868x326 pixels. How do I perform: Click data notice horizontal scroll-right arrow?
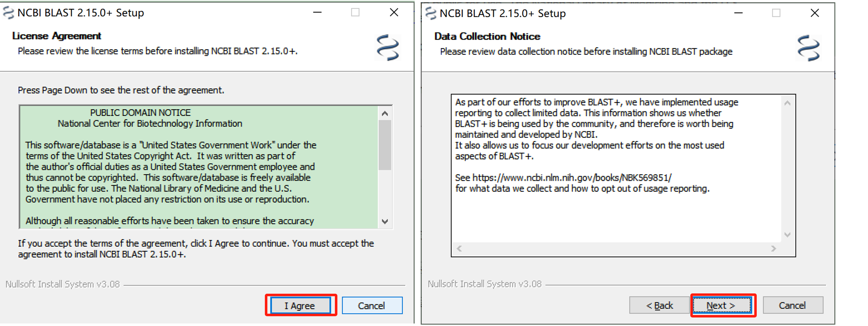773,249
